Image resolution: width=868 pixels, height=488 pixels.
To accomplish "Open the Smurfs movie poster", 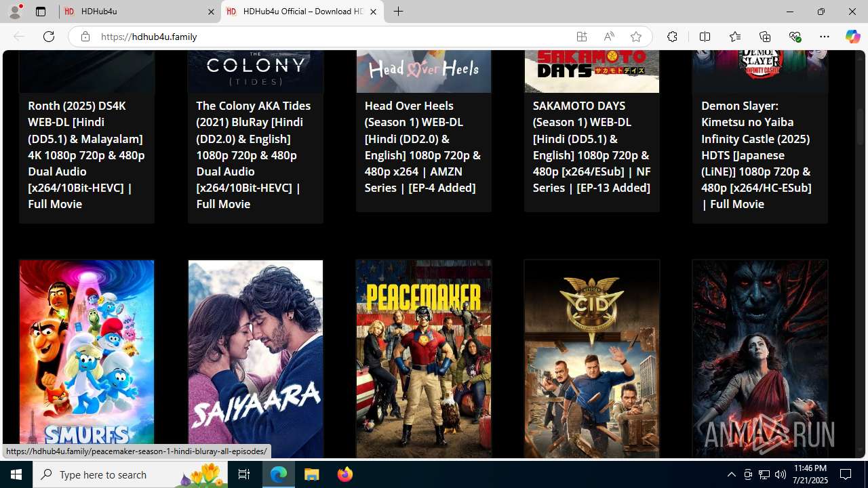I will pyautogui.click(x=87, y=359).
